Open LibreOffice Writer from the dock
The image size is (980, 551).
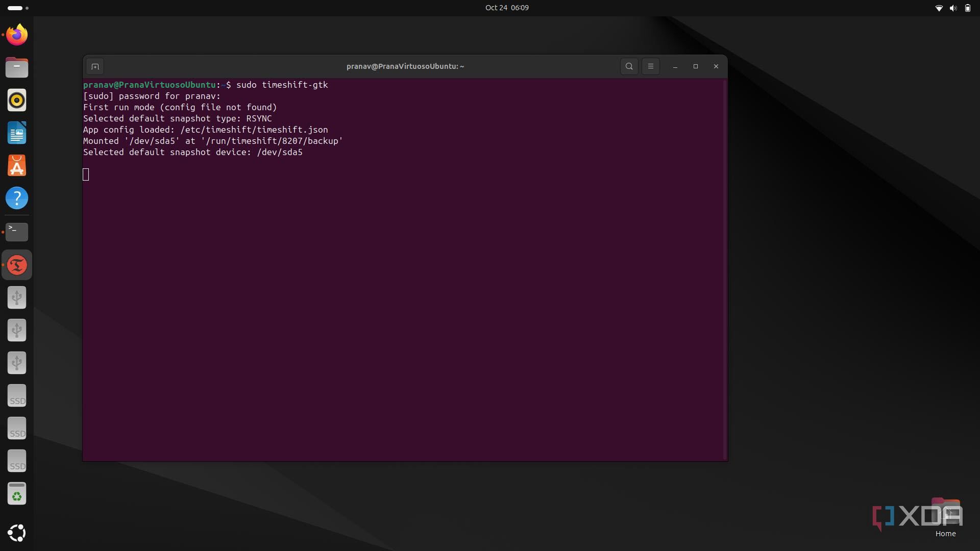point(17,133)
